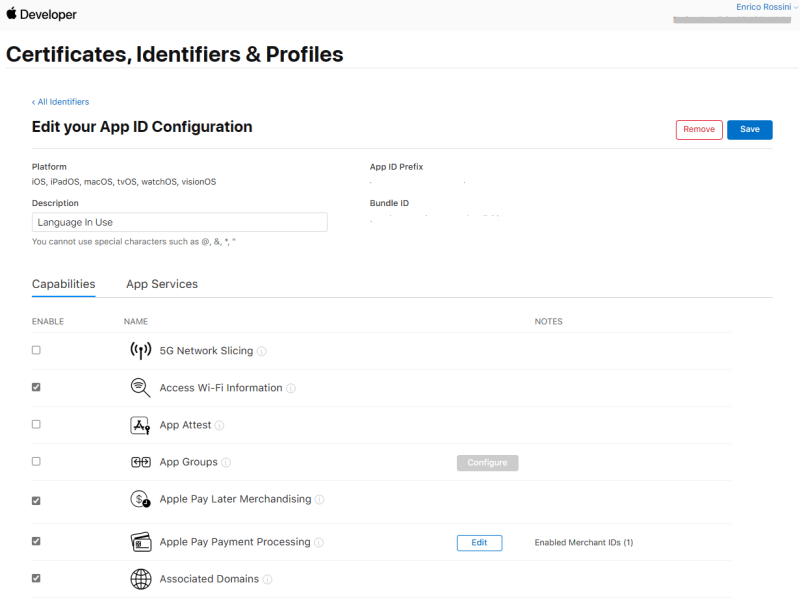Screen dimensions: 800x598
Task: Click the Enabled Merchant IDs (1) note
Action: [584, 543]
